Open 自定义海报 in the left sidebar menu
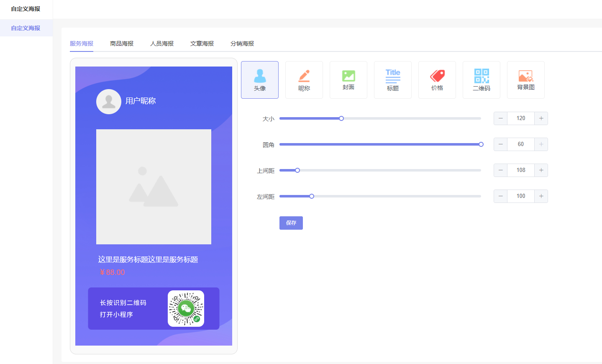Image resolution: width=602 pixels, height=364 pixels. point(26,28)
